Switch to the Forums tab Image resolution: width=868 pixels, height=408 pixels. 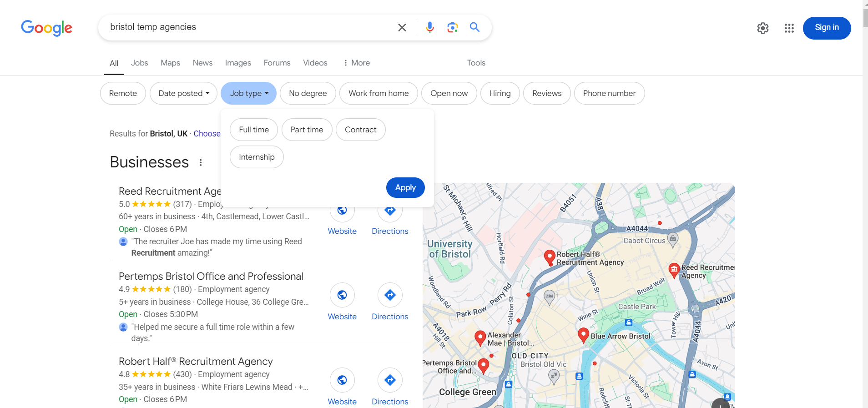[x=277, y=63]
